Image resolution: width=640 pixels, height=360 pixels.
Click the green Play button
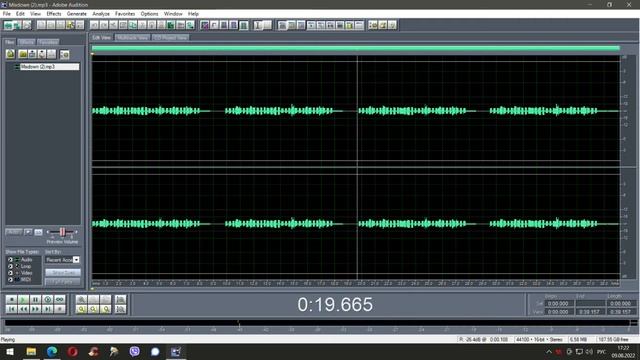(x=23, y=300)
